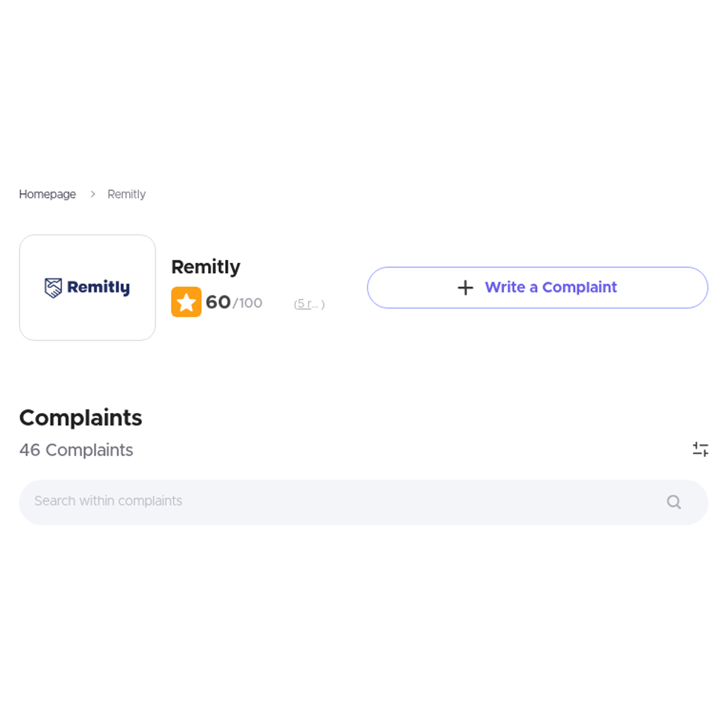Expand the truncated reviews count link
Image resolution: width=728 pixels, height=728 pixels.
(309, 304)
